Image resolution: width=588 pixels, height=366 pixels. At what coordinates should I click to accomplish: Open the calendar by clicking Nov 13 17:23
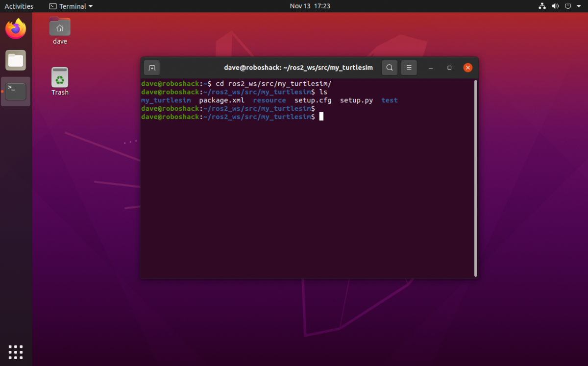click(x=310, y=6)
